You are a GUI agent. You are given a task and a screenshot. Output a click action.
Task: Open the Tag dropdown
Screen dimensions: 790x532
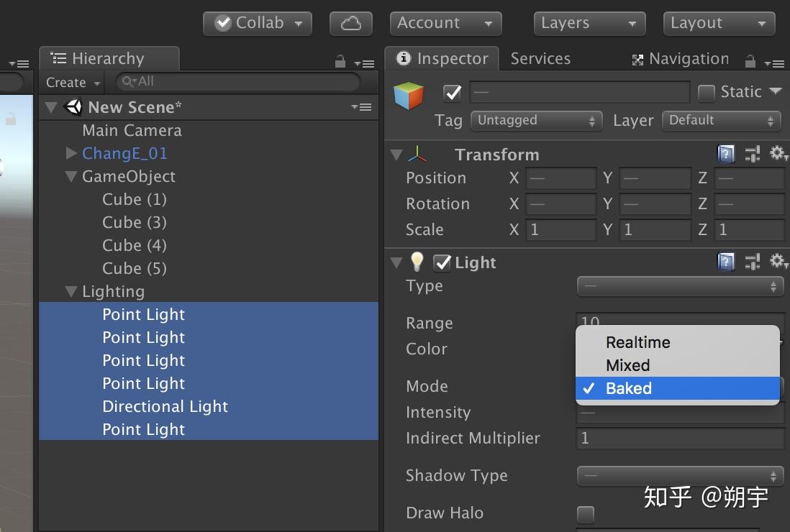click(x=536, y=121)
